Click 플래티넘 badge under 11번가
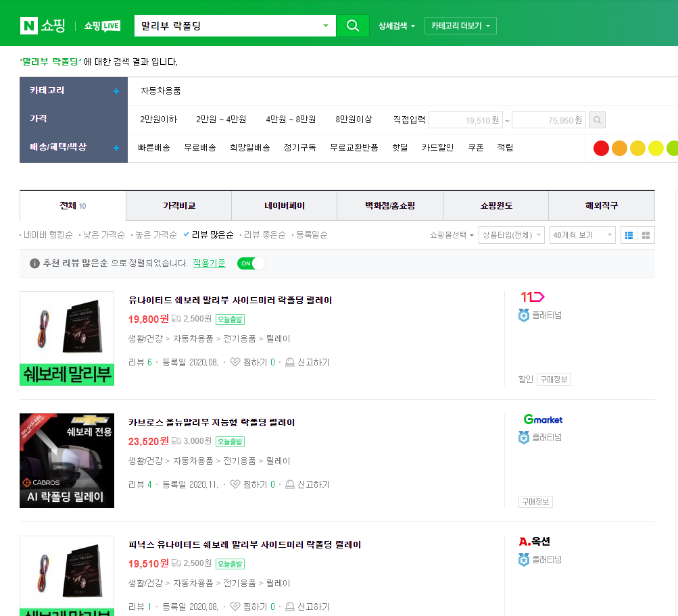 539,315
